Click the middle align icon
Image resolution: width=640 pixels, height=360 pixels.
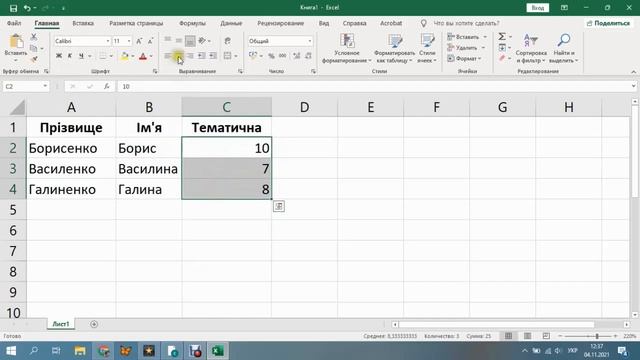pos(179,40)
